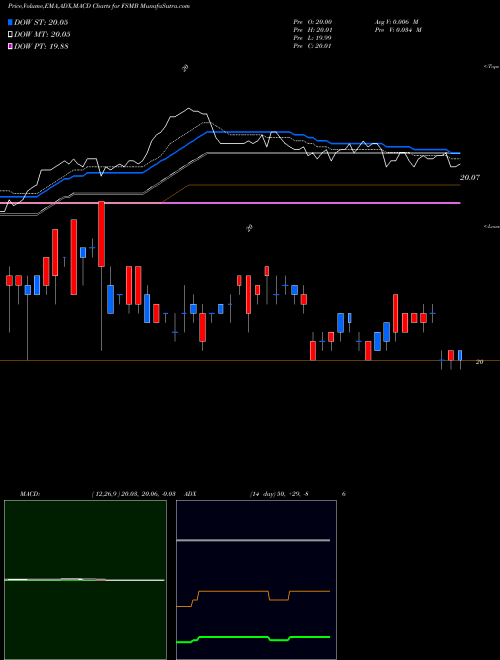
Task: Click the chart title mentioning MunafaSutra.com
Action: tap(99, 6)
